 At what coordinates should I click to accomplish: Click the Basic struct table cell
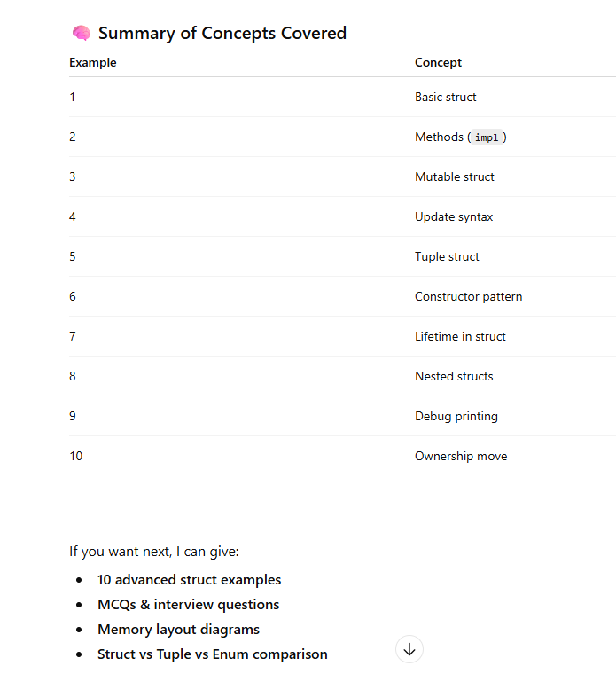pos(446,98)
